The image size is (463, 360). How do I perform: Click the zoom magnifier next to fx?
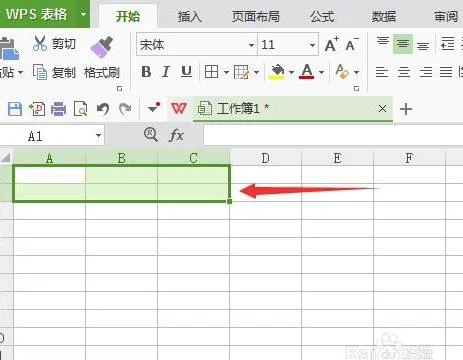(x=151, y=135)
